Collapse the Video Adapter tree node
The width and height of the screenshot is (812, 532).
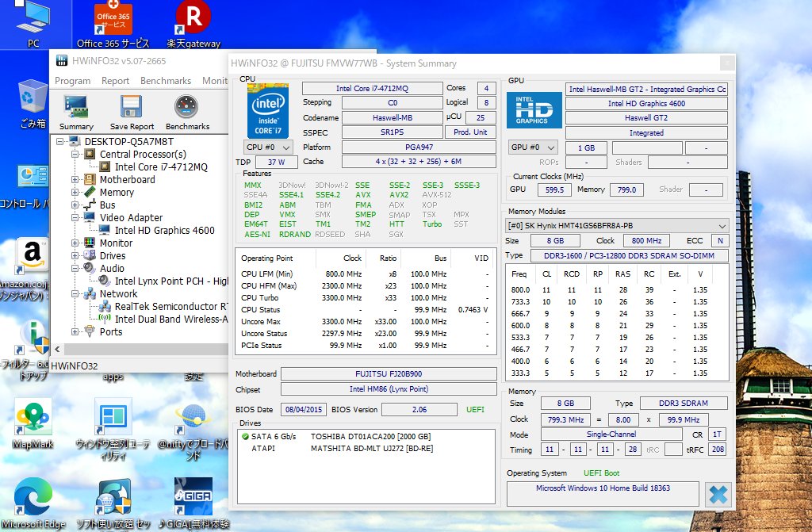tap(75, 218)
